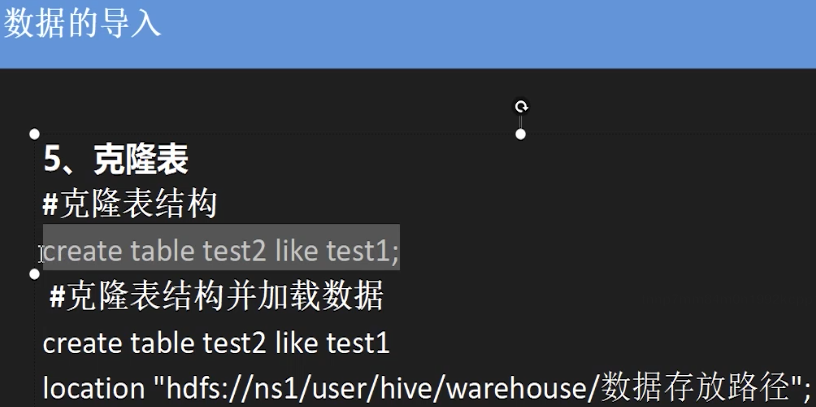Click the "#克隆表结构" comment line
The height and width of the screenshot is (407, 816).
130,204
